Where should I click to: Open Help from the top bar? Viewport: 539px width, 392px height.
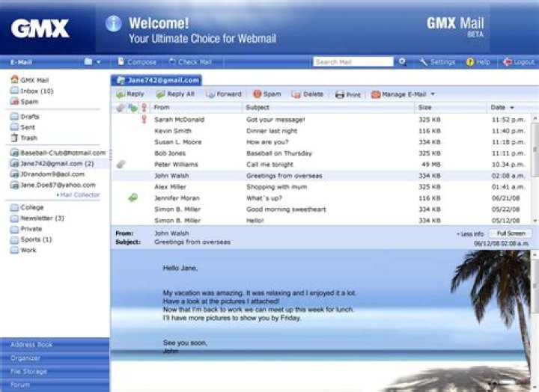(478, 62)
